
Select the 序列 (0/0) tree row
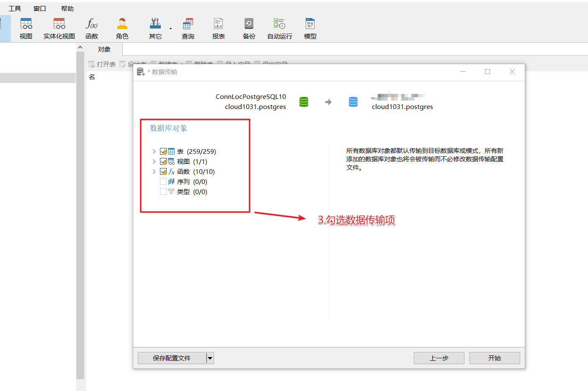click(x=192, y=182)
